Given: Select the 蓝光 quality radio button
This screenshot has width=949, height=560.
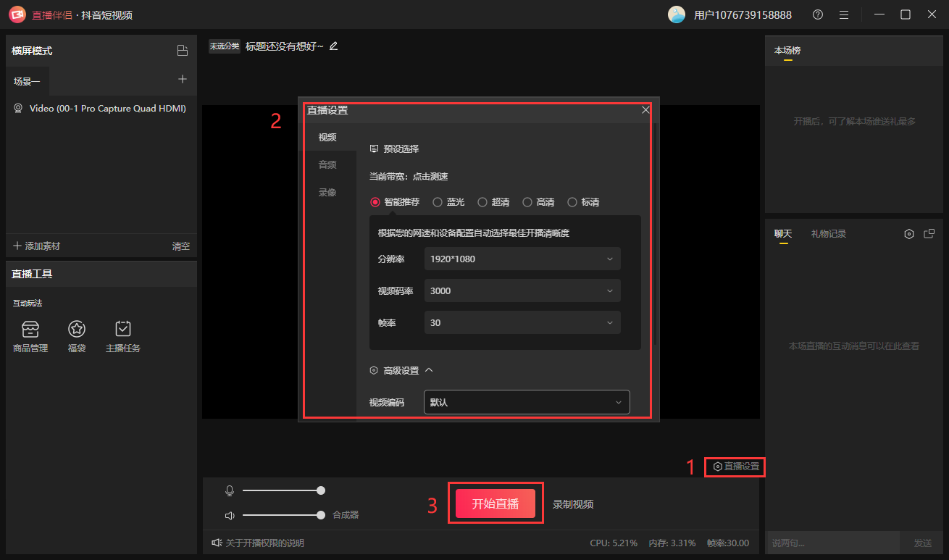Looking at the screenshot, I should click(438, 203).
